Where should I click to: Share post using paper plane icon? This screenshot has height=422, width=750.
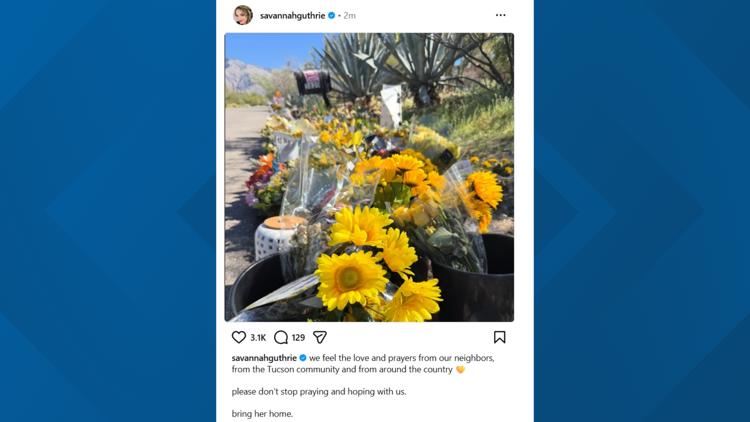click(320, 337)
